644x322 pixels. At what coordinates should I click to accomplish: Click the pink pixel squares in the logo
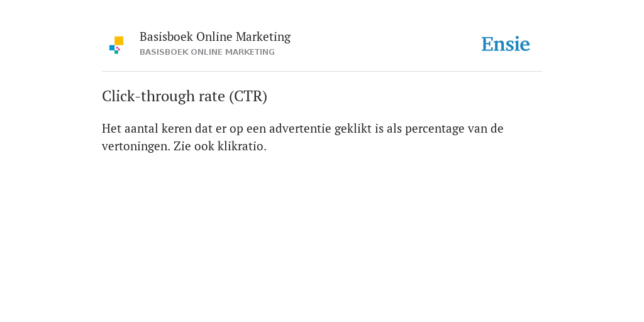(x=118, y=48)
